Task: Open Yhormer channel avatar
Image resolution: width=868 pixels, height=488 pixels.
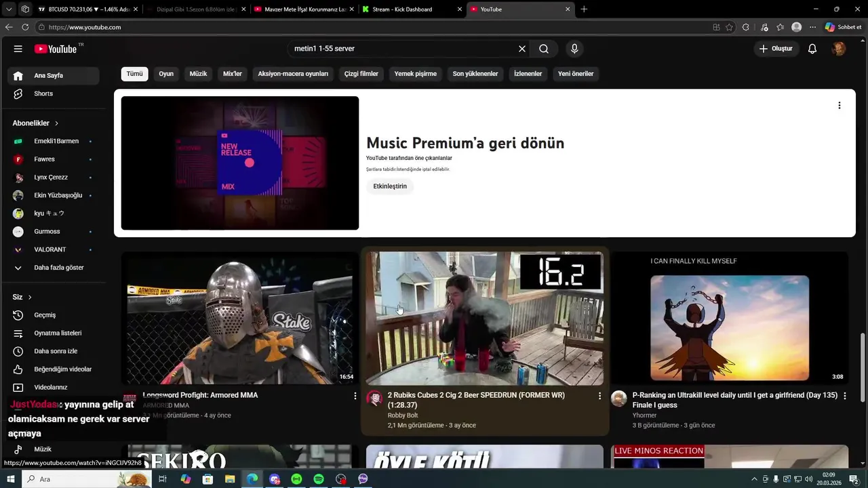Action: coord(618,399)
